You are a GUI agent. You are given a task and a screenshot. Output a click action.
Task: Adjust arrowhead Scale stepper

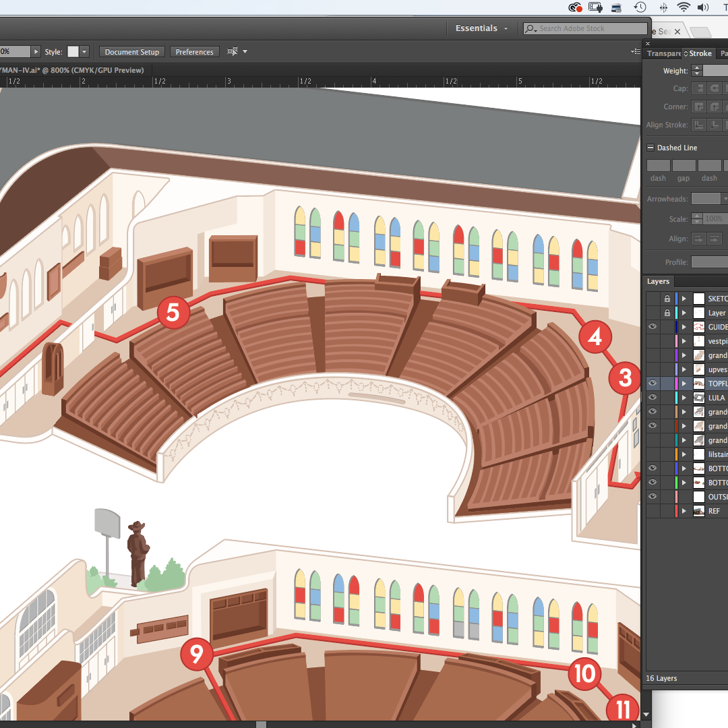[697, 218]
